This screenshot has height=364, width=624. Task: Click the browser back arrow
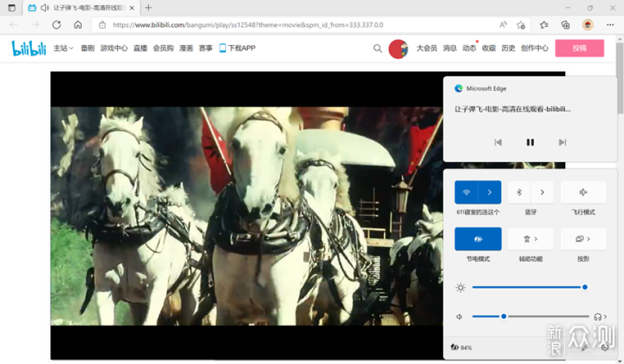tap(14, 24)
